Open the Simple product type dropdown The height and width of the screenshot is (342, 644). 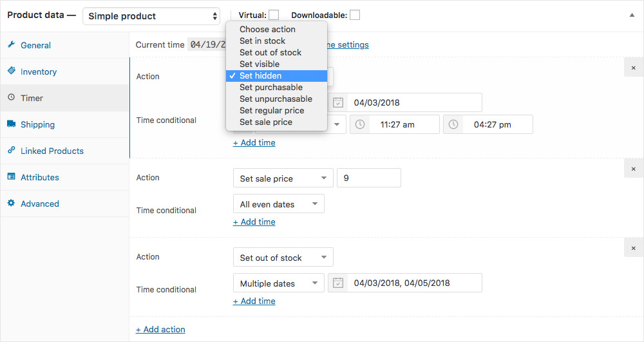pos(151,16)
